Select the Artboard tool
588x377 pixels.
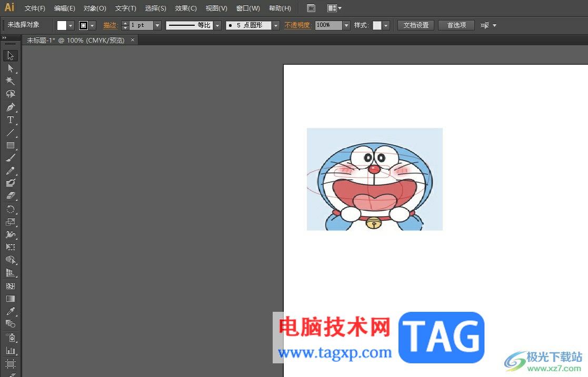click(11, 364)
